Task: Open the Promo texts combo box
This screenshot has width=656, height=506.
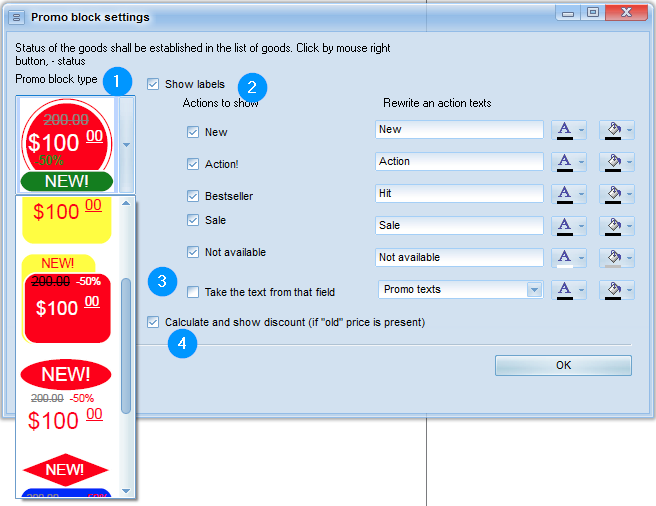Action: 534,290
